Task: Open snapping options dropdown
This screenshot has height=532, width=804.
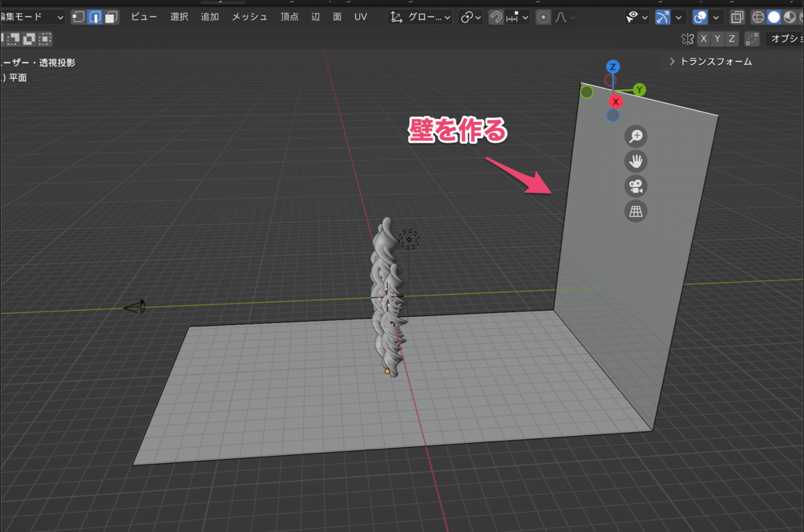Action: [518, 17]
